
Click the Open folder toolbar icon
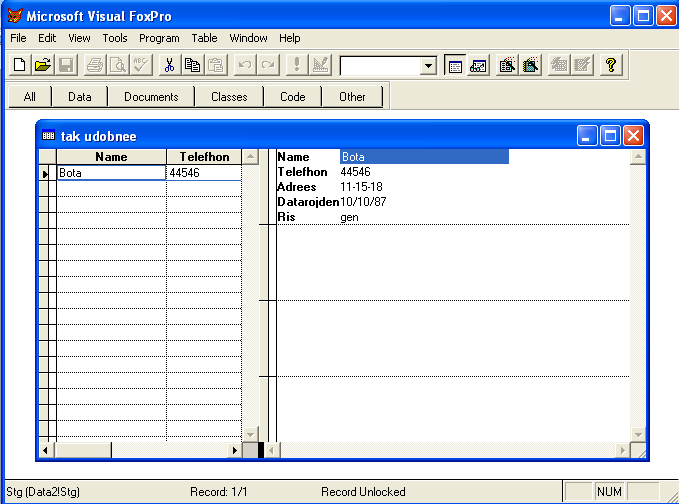pos(43,65)
